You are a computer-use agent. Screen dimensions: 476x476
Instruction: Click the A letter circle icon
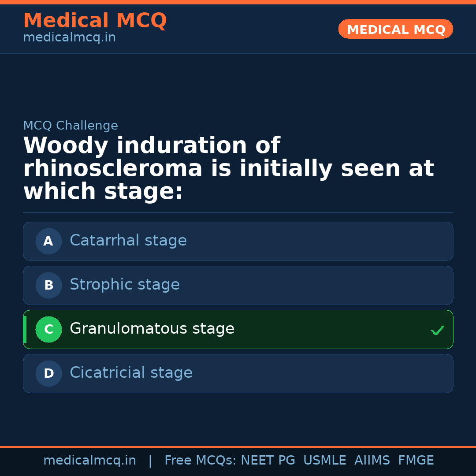48,241
